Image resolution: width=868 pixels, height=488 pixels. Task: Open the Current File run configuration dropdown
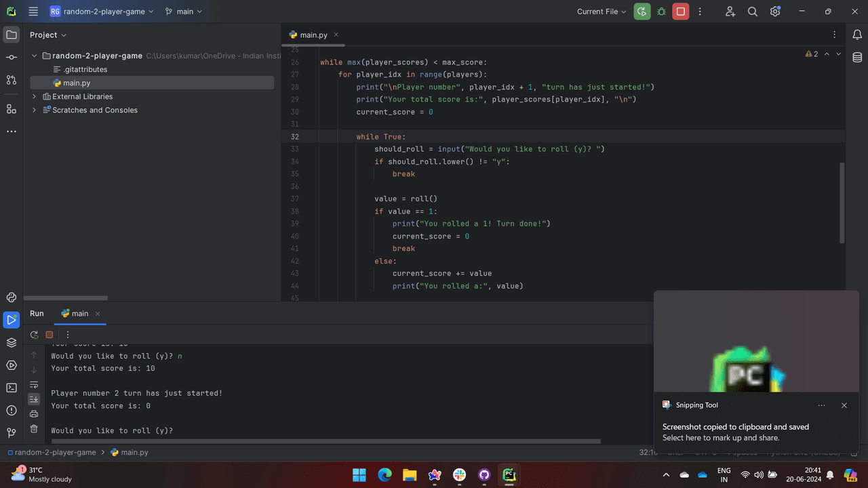[601, 12]
